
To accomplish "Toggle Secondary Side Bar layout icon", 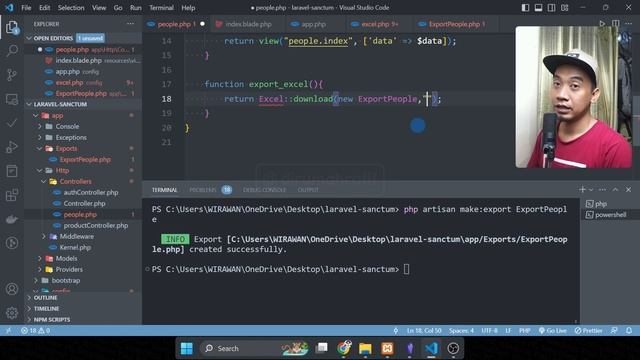I will click(x=551, y=8).
